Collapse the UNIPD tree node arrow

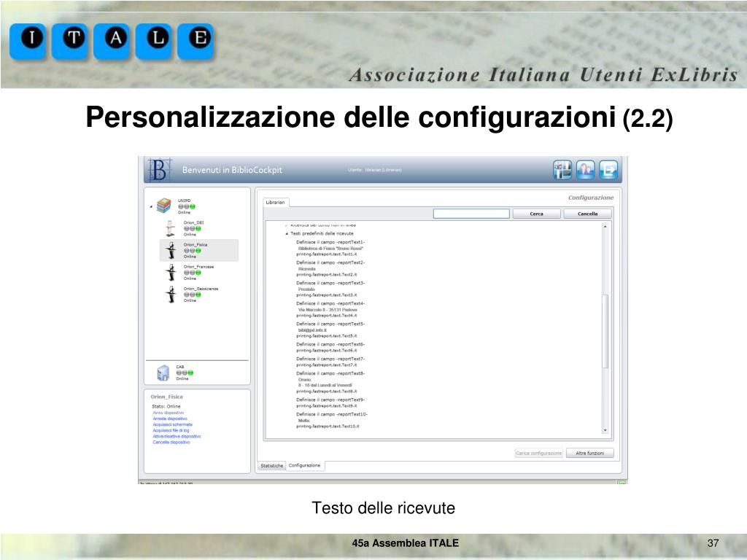point(151,206)
